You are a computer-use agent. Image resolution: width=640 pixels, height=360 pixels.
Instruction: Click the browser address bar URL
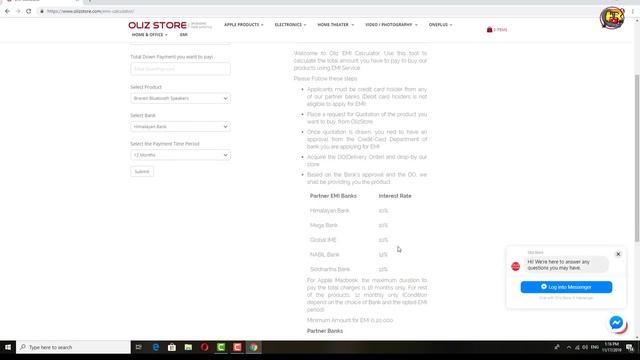[x=90, y=11]
